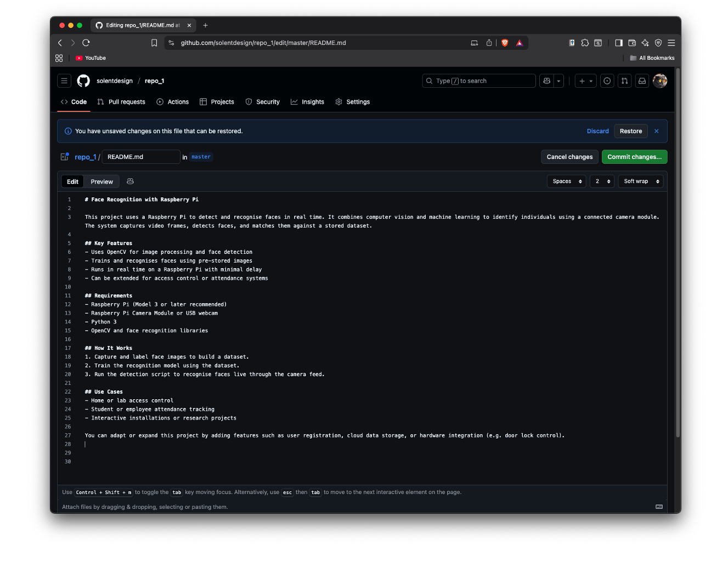Change the indent size dropdown
The image size is (728, 573).
click(601, 181)
